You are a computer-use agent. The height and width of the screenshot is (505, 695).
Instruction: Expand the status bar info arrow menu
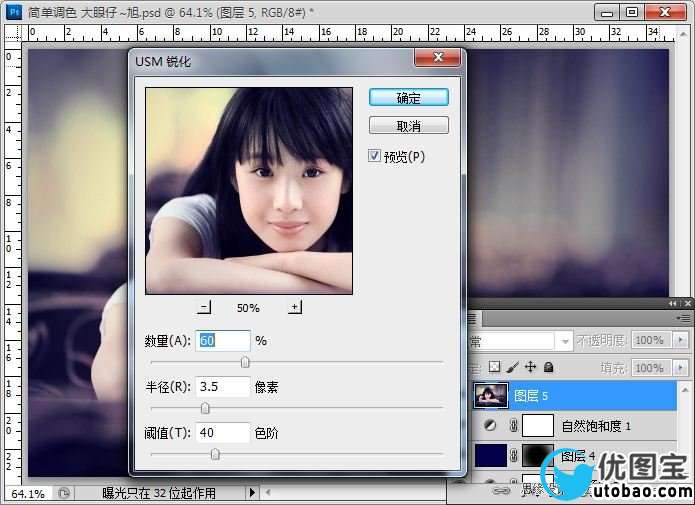tap(252, 493)
